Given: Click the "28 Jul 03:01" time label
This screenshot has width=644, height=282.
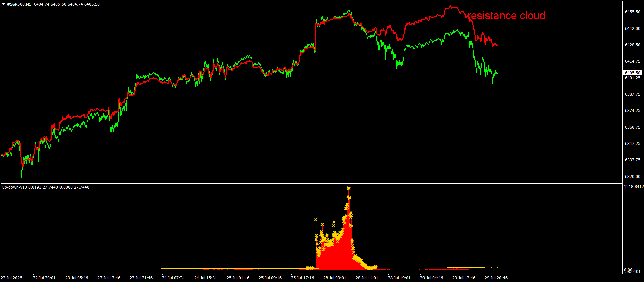Looking at the screenshot, I should tap(334, 278).
